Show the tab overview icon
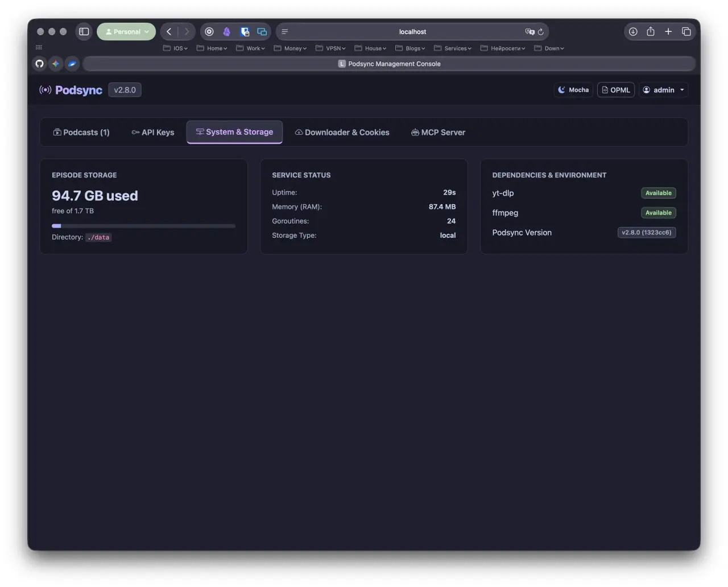This screenshot has height=587, width=728. [686, 32]
